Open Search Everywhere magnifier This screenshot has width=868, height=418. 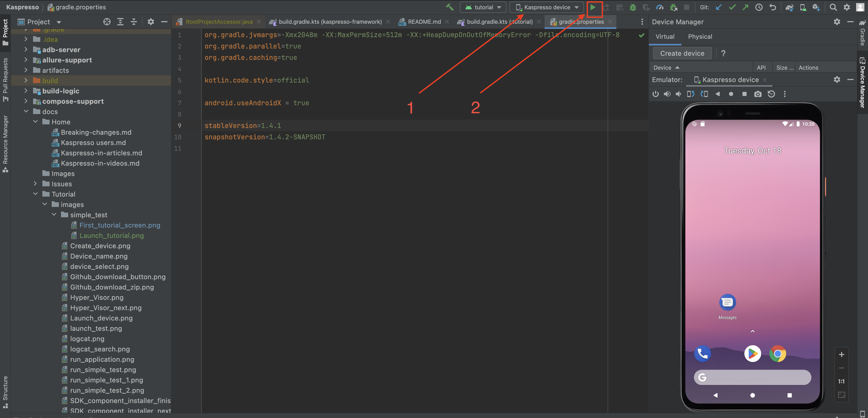click(x=833, y=7)
